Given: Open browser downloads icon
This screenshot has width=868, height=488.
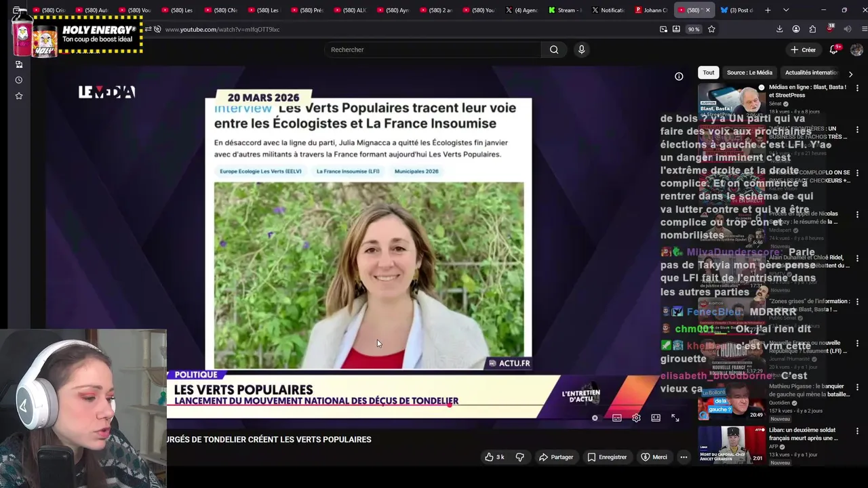Looking at the screenshot, I should coord(779,29).
